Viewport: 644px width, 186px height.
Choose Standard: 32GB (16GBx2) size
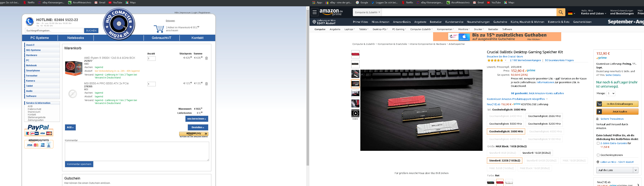[x=504, y=161]
